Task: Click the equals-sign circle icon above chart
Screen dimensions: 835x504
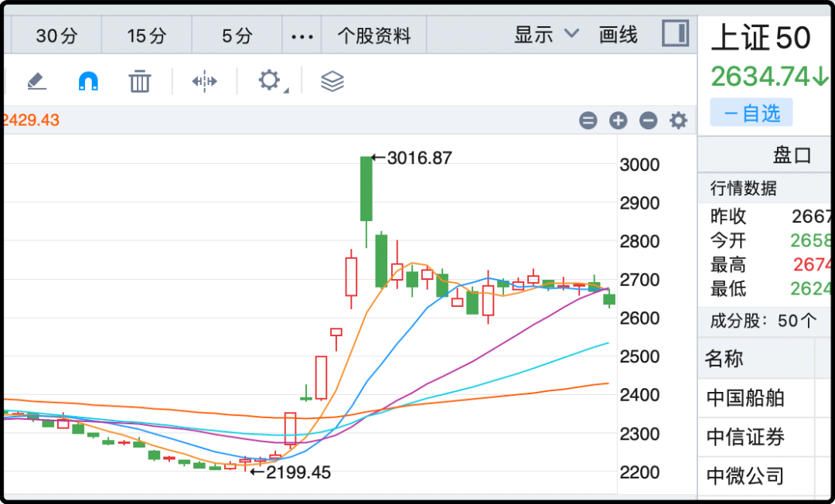Action: tap(588, 121)
